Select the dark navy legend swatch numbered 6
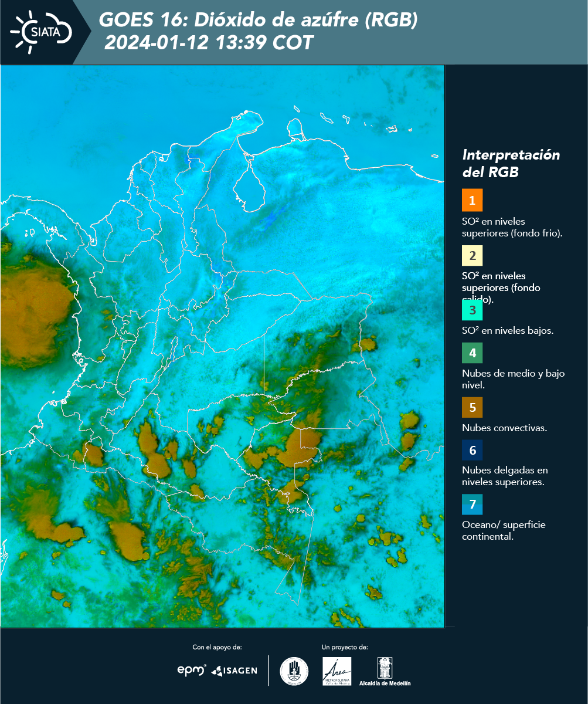Viewport: 588px width, 704px height. point(472,451)
